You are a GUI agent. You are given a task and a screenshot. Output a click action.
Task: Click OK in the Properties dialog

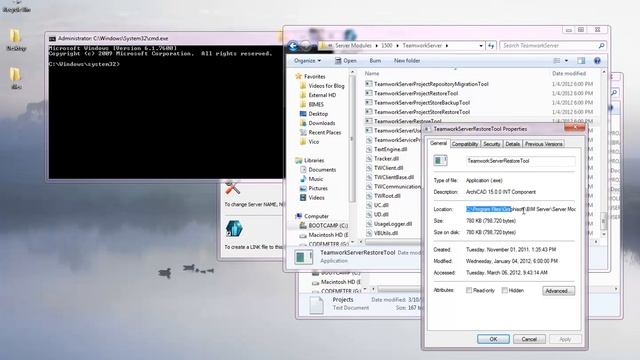point(493,339)
